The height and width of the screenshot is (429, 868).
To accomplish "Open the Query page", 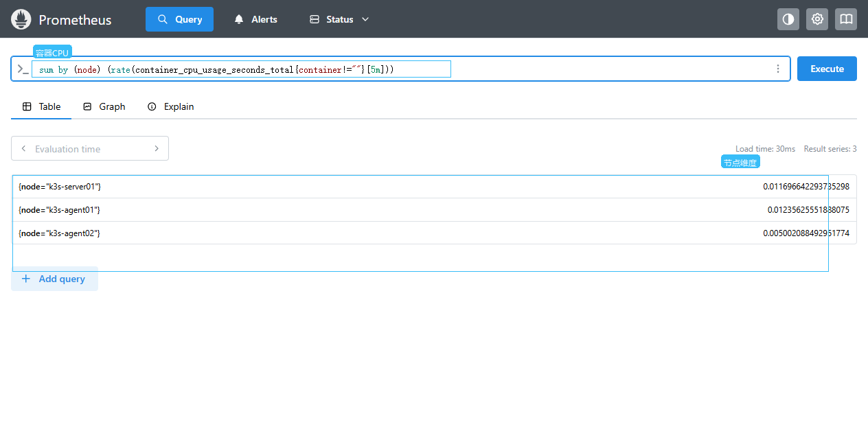I will (x=179, y=19).
